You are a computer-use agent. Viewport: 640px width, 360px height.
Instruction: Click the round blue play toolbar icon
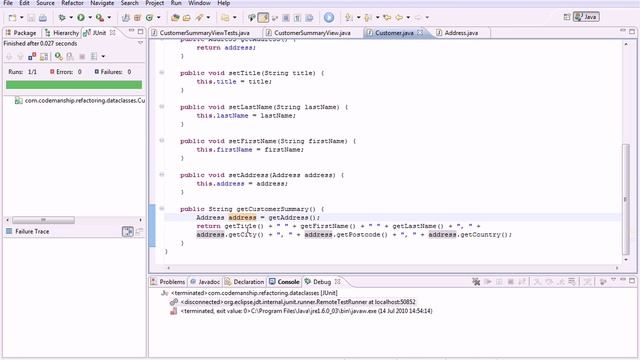[x=329, y=18]
